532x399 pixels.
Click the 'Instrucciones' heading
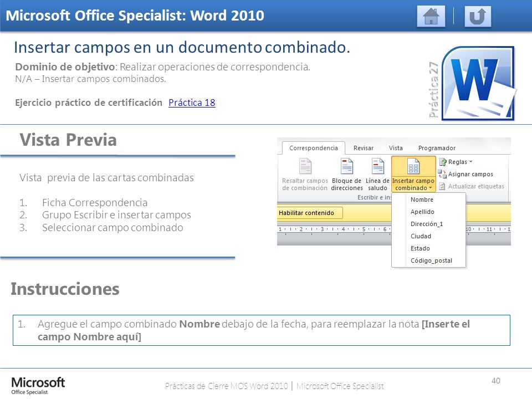[65, 289]
